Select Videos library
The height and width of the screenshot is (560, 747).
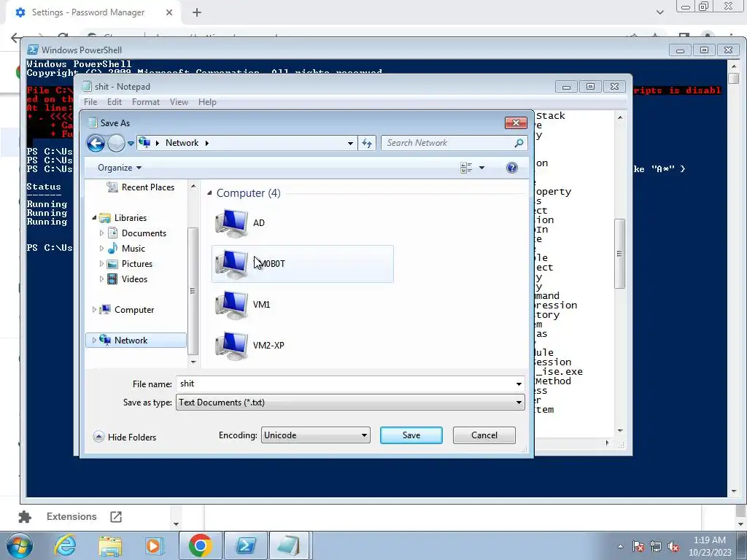128,279
